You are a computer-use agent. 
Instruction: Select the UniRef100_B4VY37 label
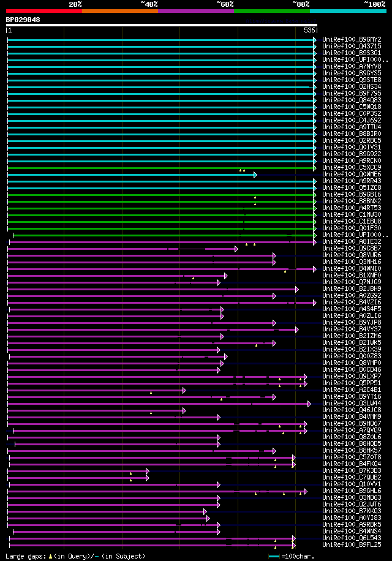tap(352, 329)
